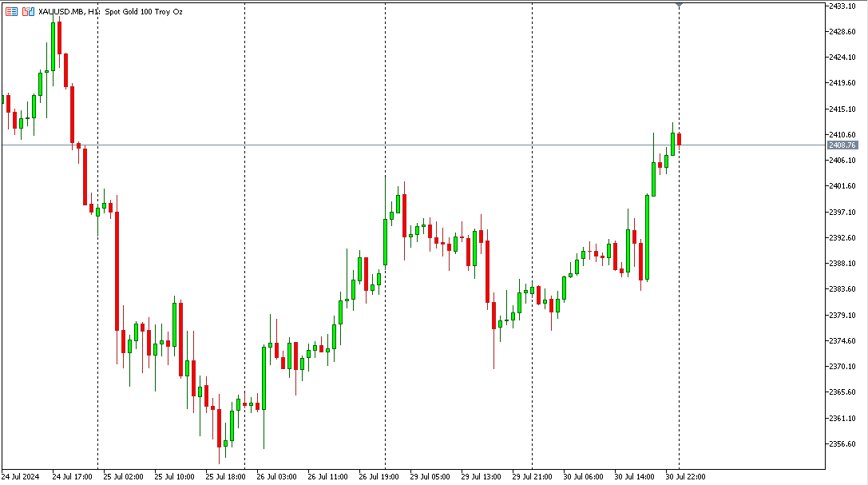The image size is (868, 485).
Task: Click the 2415.10 price scale label
Action: 842,109
